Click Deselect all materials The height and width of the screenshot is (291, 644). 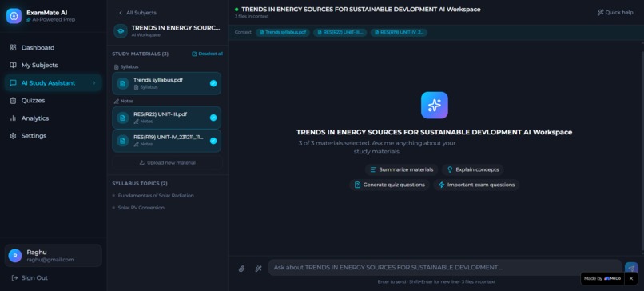point(208,54)
